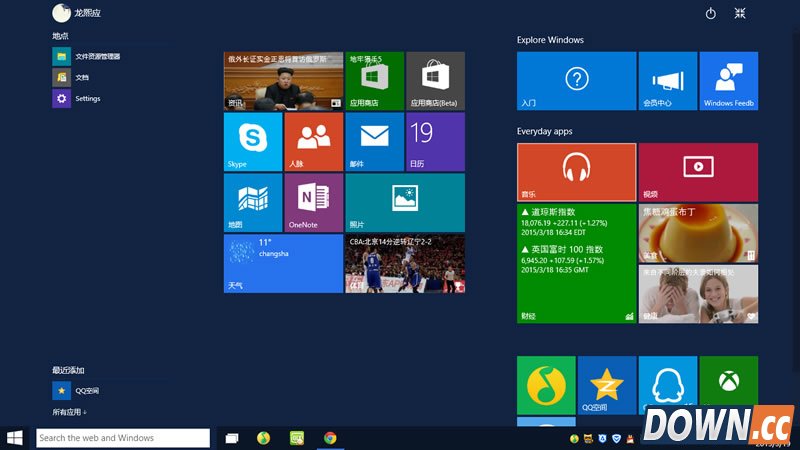Image resolution: width=800 pixels, height=450 pixels.
Task: Open the QQ Music icon on taskbar
Action: (263, 438)
